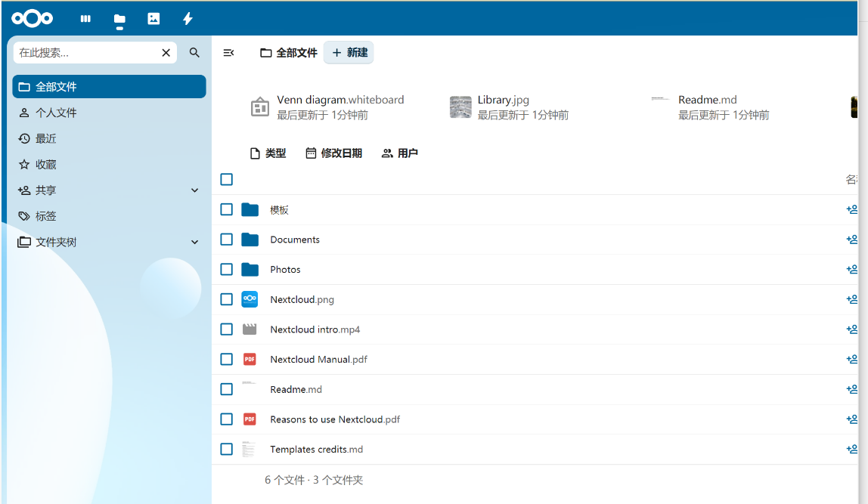
Task: Share the 模板 folder via share icon
Action: point(852,209)
